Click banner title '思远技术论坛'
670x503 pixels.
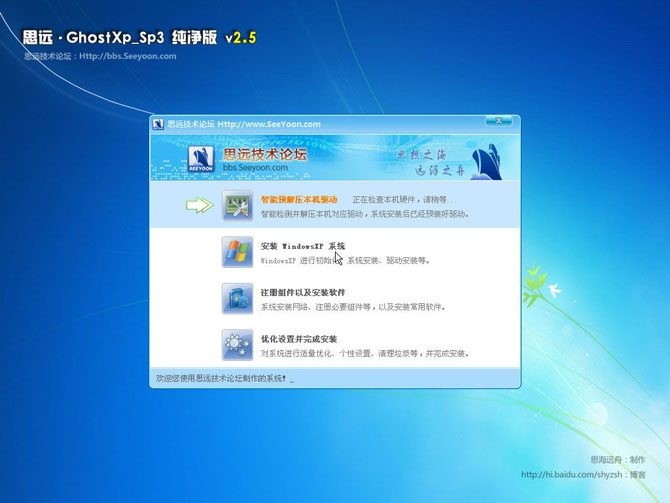pos(265,154)
